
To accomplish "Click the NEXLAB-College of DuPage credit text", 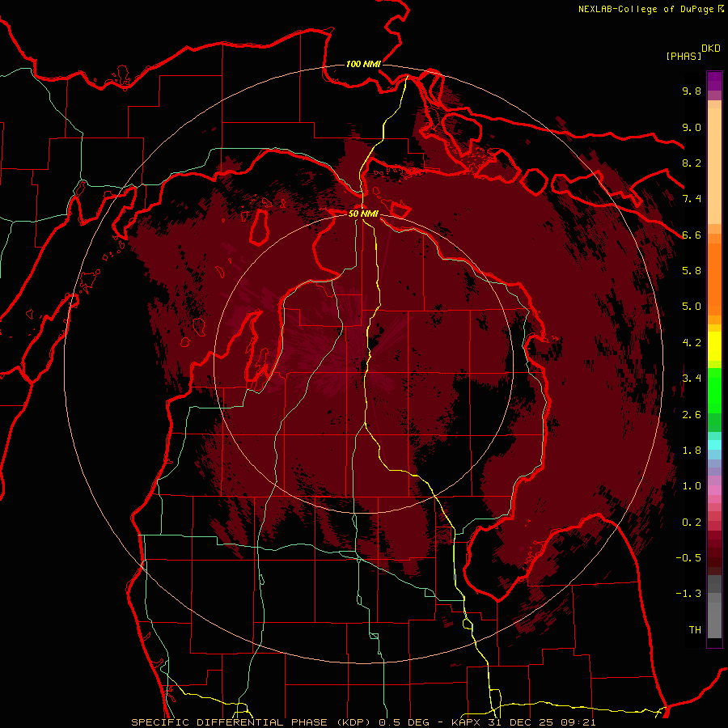I will (x=645, y=9).
